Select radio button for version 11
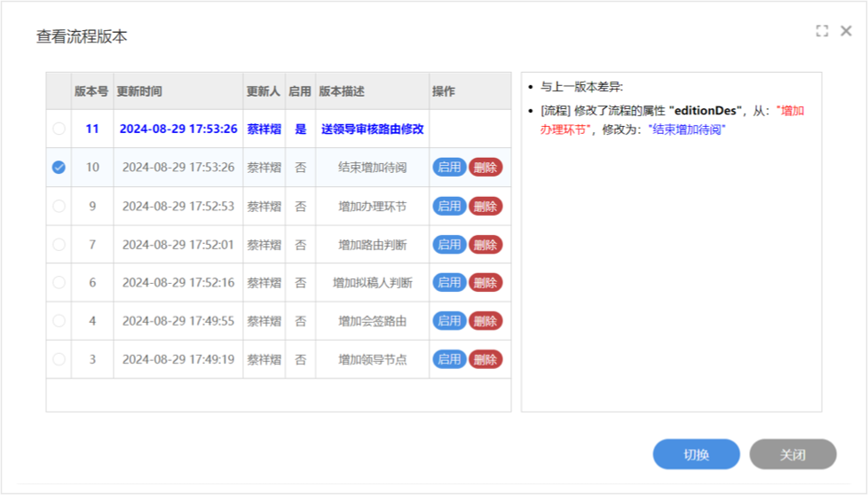 [59, 129]
